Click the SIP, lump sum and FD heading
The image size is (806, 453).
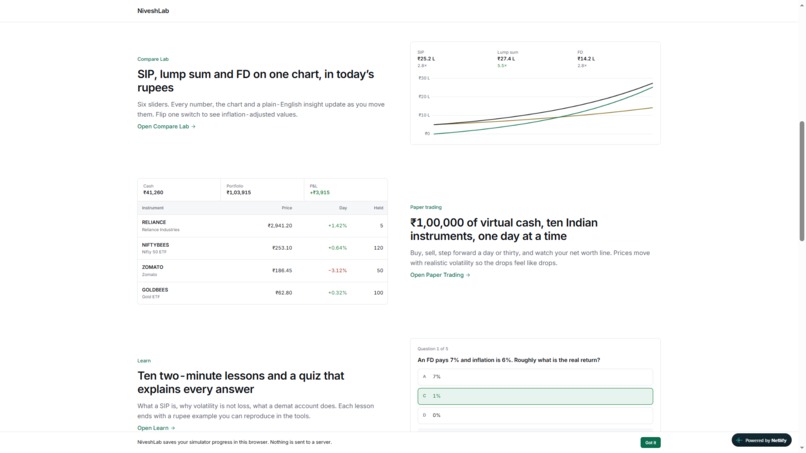[x=255, y=81]
